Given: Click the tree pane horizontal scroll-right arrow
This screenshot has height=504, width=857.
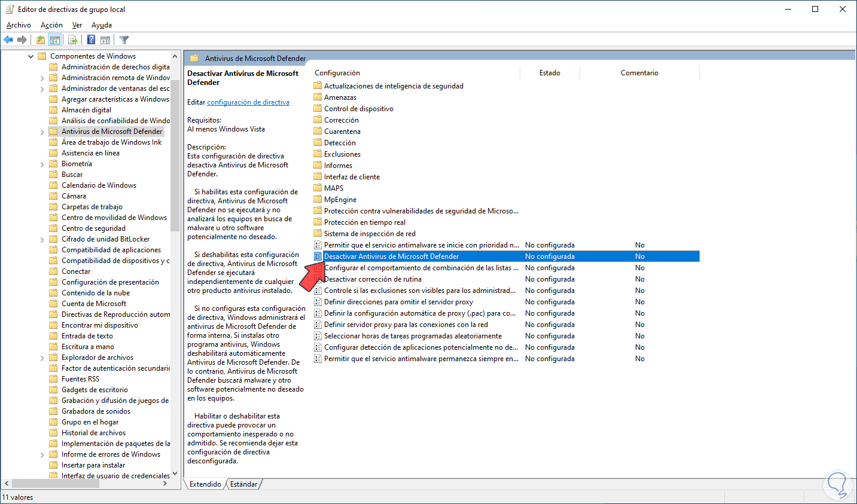Looking at the screenshot, I should click(166, 483).
